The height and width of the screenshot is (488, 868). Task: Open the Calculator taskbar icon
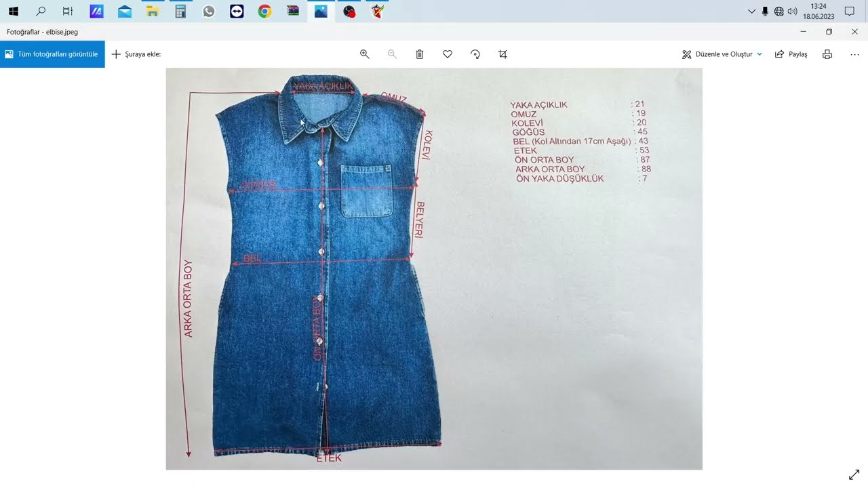180,11
